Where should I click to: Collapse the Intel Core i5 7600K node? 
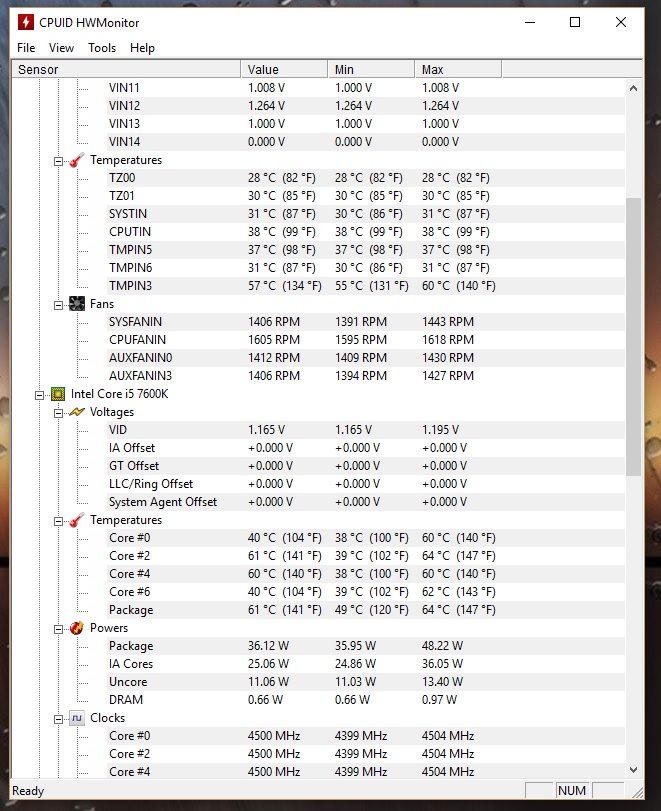(39, 395)
